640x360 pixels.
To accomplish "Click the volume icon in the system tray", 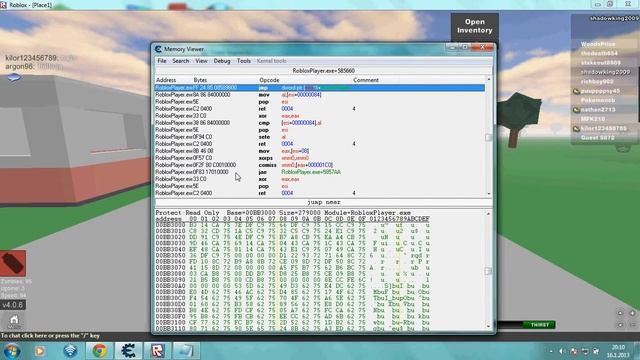I will point(562,351).
